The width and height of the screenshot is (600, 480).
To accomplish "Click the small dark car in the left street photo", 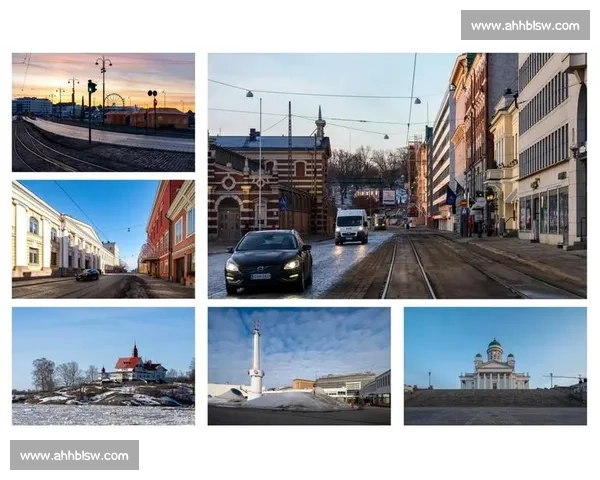I will point(88,275).
